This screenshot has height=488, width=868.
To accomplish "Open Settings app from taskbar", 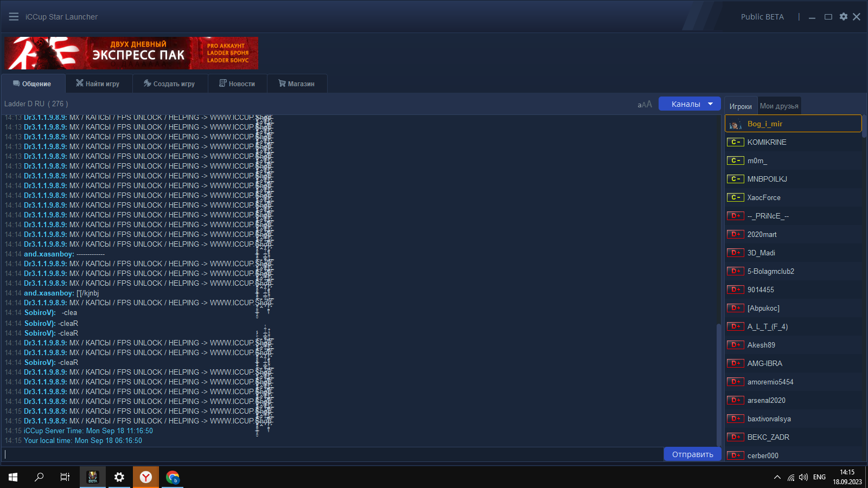I will pyautogui.click(x=119, y=477).
